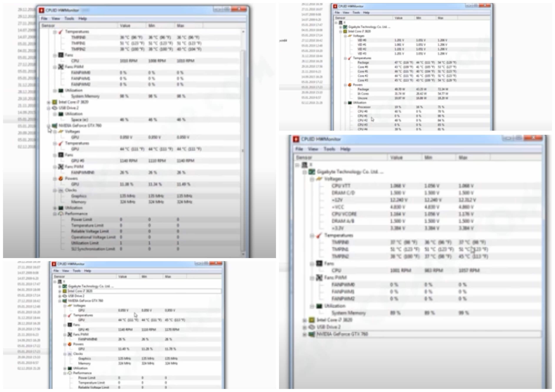Bottom-left window: expand Gigabyte Technology node
This screenshot has width=555, height=392.
60,287
